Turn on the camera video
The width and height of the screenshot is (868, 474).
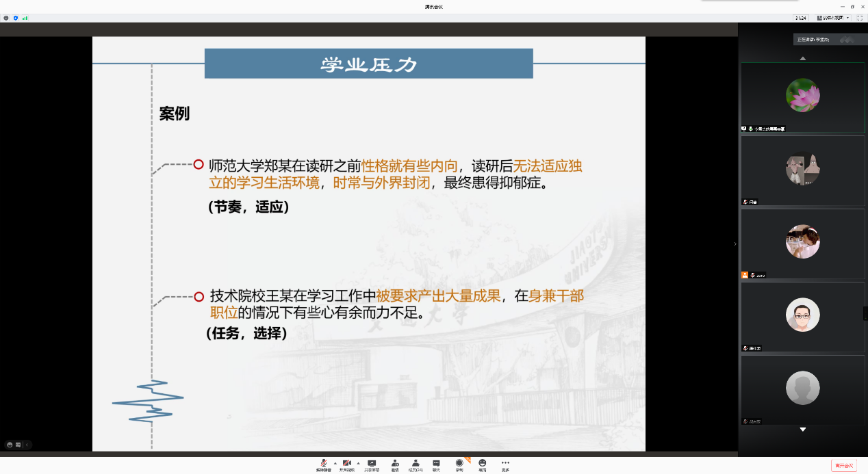click(x=346, y=465)
